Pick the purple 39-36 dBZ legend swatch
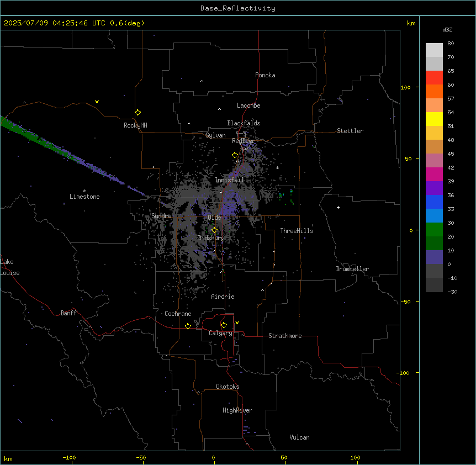 434,188
